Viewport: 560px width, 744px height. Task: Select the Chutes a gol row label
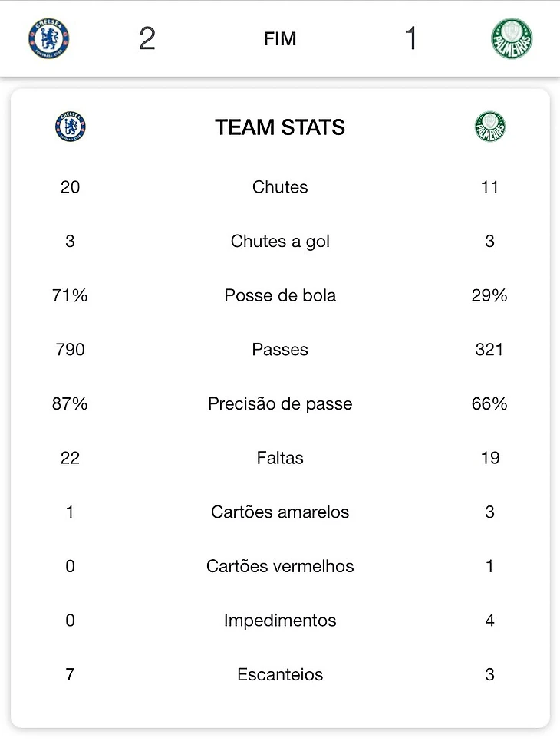pyautogui.click(x=280, y=242)
